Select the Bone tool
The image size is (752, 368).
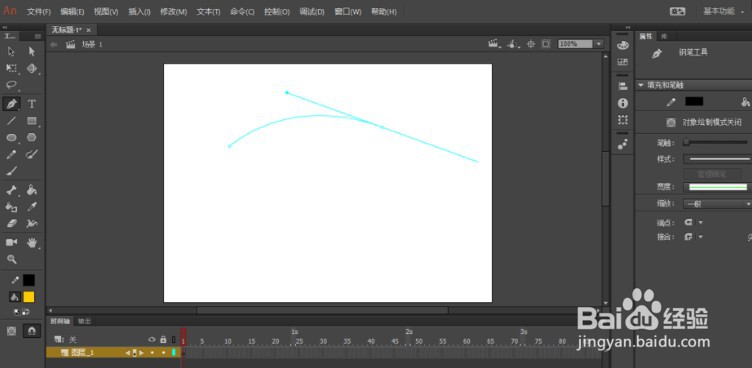pos(12,190)
